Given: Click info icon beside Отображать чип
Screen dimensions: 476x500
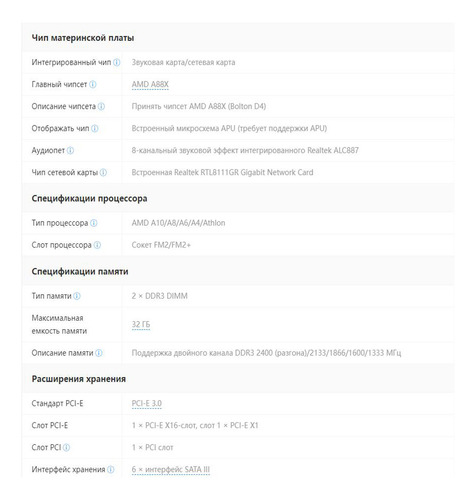Looking at the screenshot, I should [95, 128].
